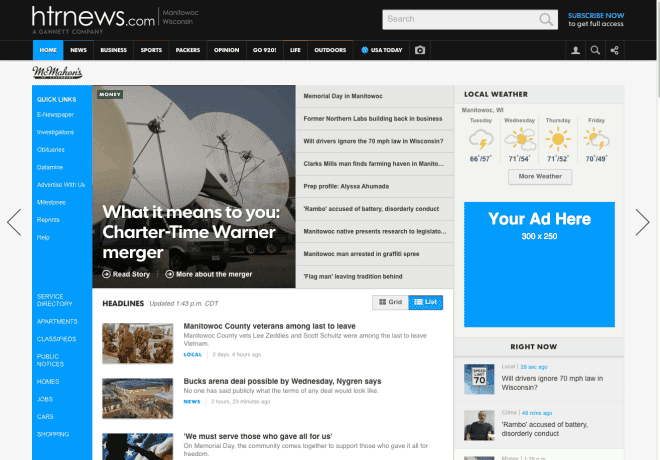
Task: Open 'We must serve those who gave' headline
Action: coord(258,436)
